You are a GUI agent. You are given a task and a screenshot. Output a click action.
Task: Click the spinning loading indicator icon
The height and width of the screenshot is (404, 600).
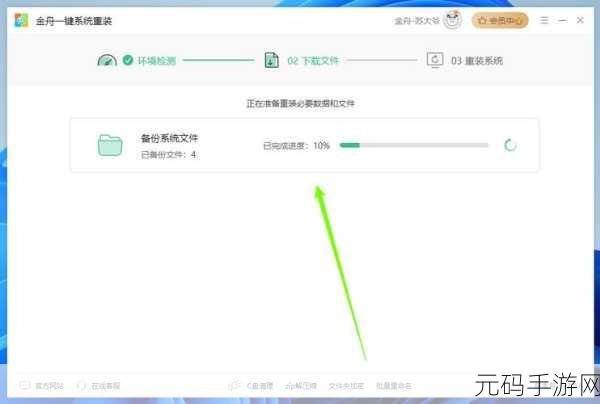tap(510, 145)
